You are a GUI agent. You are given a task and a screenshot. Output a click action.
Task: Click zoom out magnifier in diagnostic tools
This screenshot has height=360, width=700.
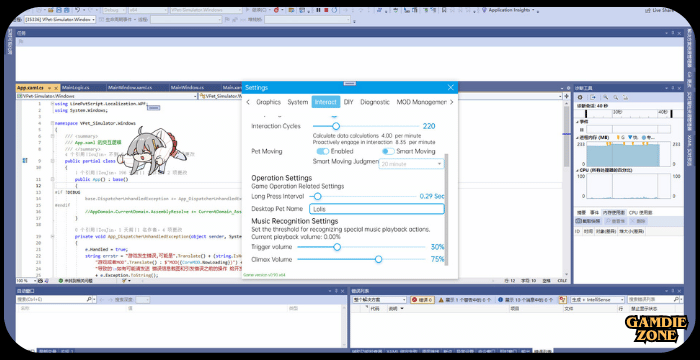click(x=616, y=97)
